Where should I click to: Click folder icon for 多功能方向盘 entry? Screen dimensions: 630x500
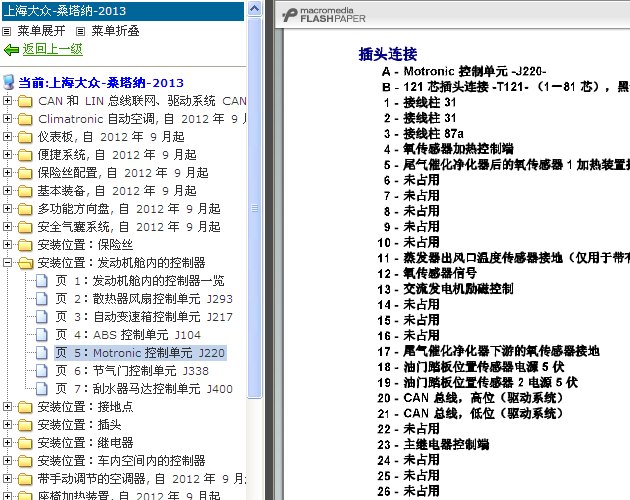[x=25, y=209]
